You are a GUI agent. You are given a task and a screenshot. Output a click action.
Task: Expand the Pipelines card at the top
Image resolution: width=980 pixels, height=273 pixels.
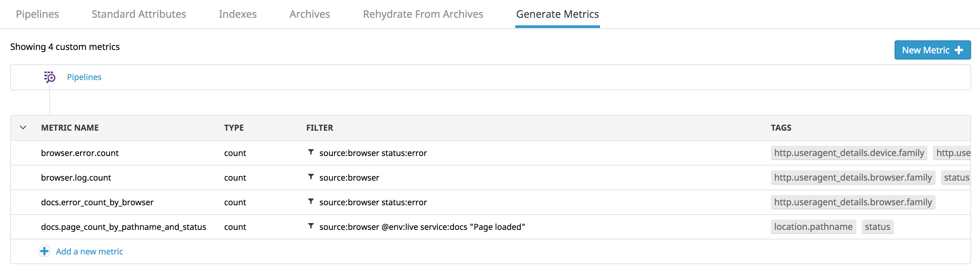[x=84, y=77]
